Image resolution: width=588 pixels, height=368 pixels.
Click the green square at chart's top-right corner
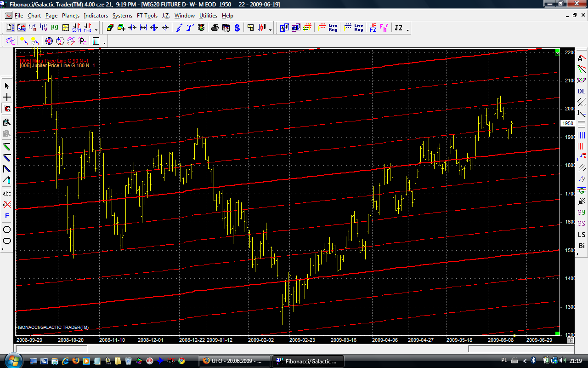[x=557, y=51]
